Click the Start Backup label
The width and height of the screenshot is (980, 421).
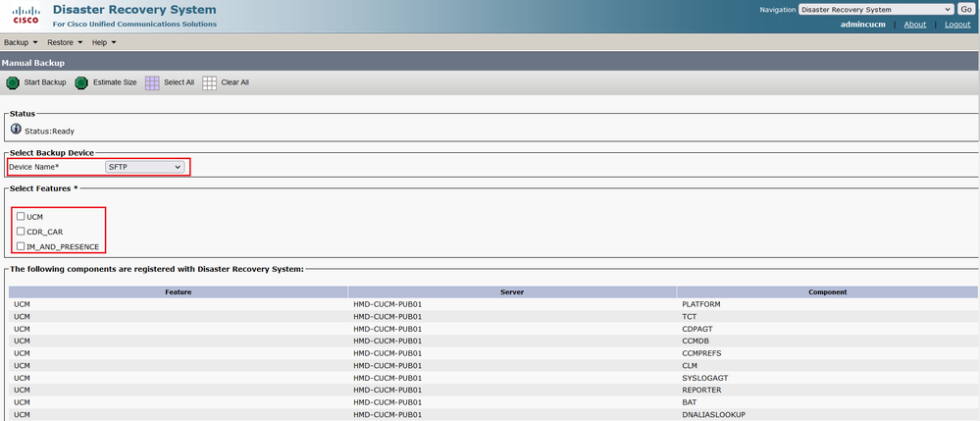(x=45, y=82)
